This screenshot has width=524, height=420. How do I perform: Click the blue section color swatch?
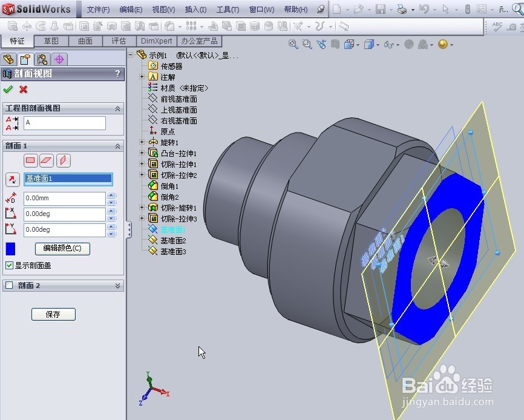tap(11, 249)
